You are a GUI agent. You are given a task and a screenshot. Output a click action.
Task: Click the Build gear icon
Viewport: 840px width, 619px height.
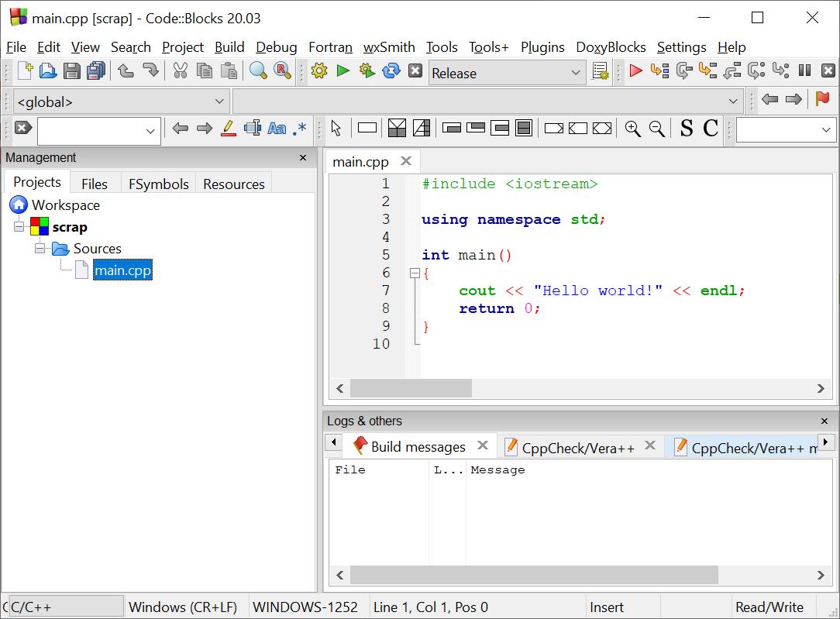(x=319, y=71)
